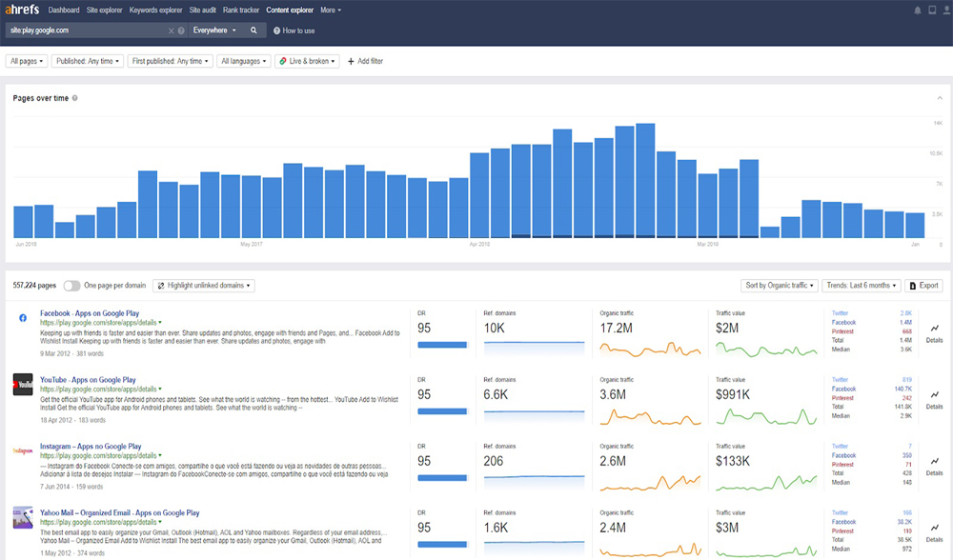Click the Add filter button
The height and width of the screenshot is (560, 953).
365,61
